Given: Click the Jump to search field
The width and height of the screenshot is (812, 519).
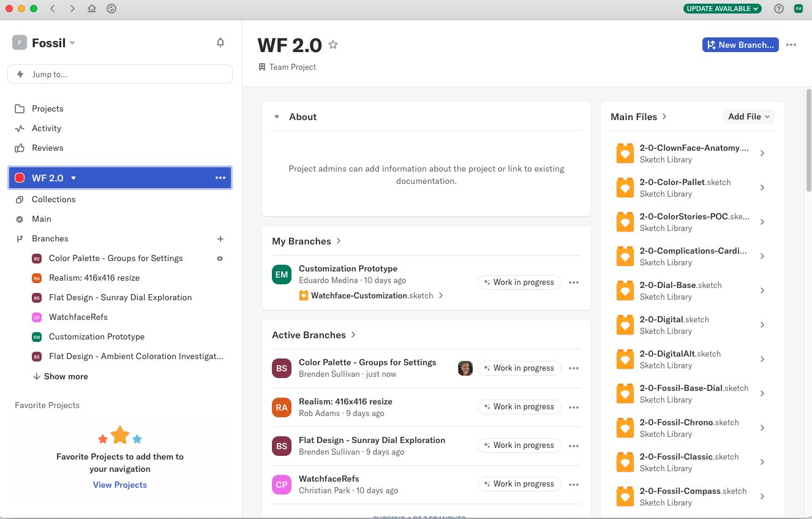Looking at the screenshot, I should 120,74.
